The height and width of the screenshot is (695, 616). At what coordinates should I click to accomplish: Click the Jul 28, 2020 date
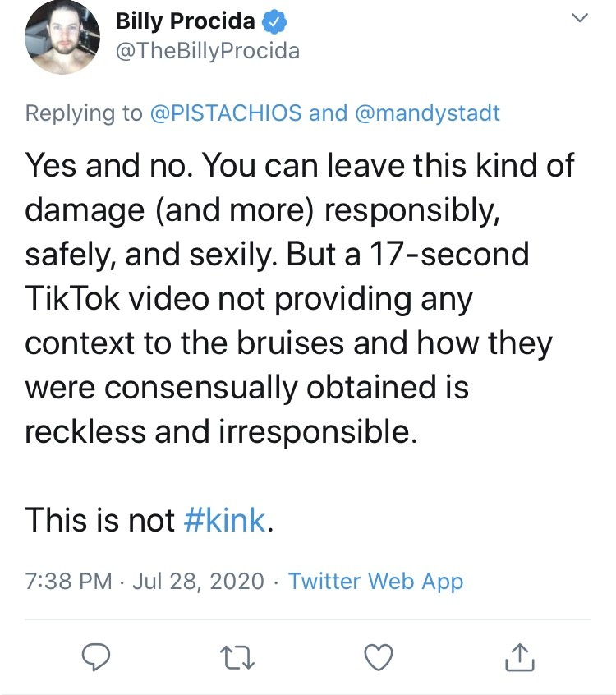coord(198,582)
